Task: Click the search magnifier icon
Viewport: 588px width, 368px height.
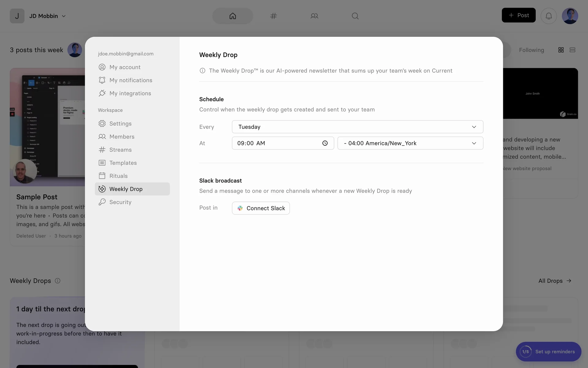Action: tap(355, 16)
